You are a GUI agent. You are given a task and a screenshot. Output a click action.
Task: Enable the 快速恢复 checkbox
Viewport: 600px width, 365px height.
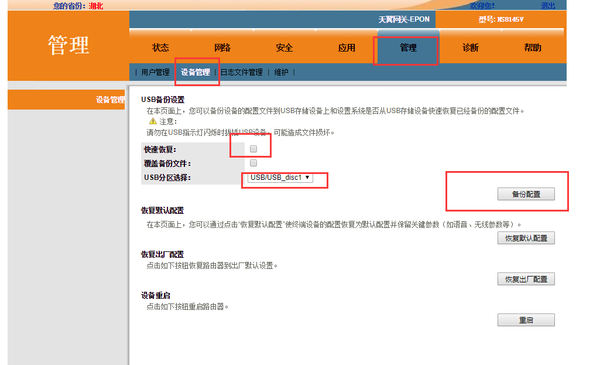(253, 149)
